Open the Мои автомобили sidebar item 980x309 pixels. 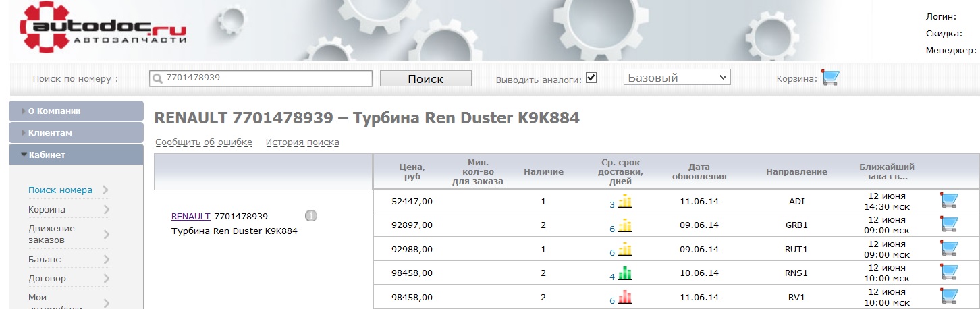pos(55,302)
